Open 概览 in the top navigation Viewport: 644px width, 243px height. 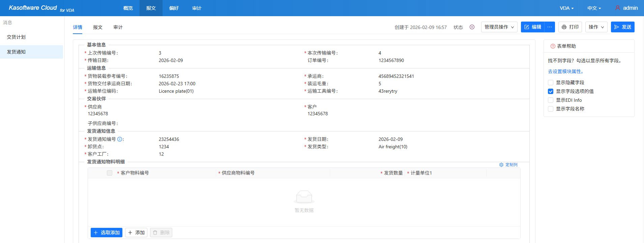[128, 8]
